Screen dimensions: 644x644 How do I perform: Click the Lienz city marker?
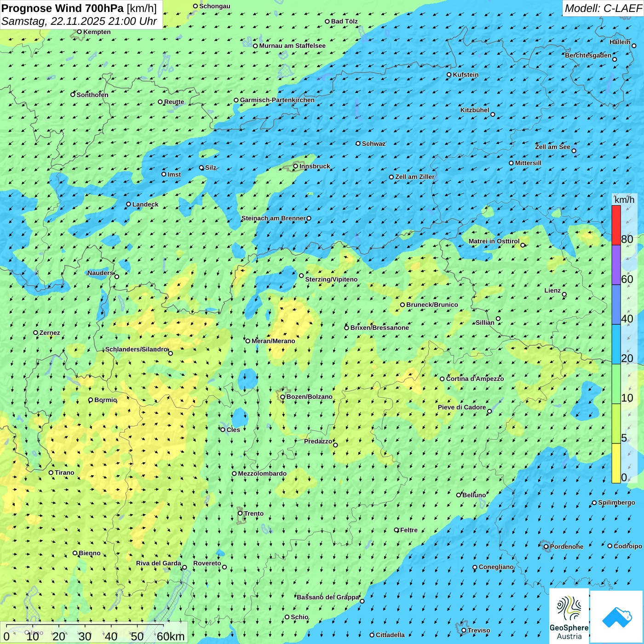click(x=564, y=294)
